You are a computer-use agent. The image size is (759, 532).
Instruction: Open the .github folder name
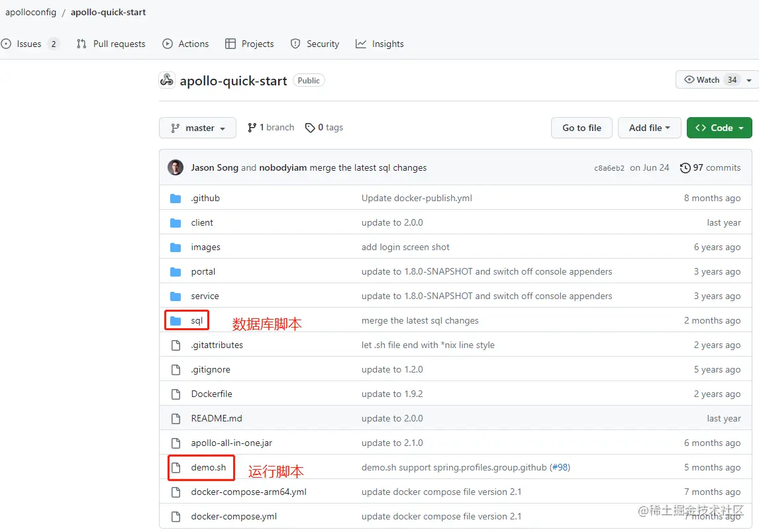[205, 199]
